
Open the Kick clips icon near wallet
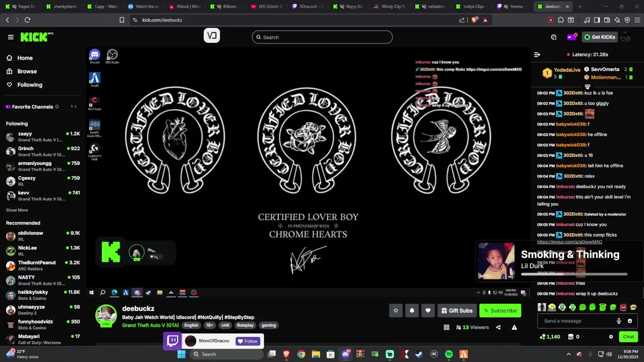point(553,37)
